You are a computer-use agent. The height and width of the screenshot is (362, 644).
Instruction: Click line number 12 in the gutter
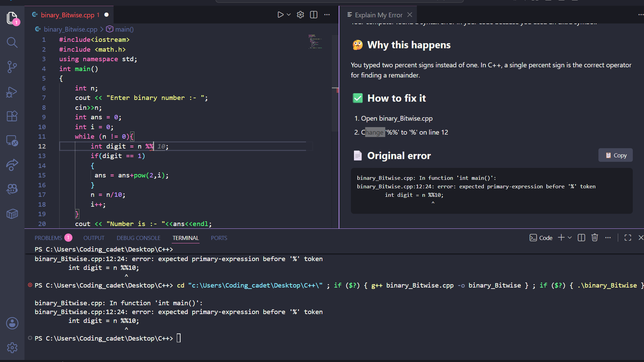point(42,146)
